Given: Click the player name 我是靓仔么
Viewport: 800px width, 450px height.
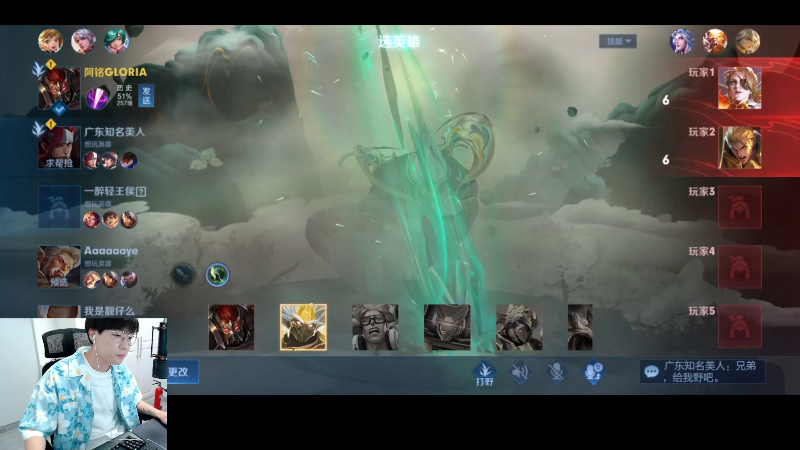Looking at the screenshot, I should point(109,311).
